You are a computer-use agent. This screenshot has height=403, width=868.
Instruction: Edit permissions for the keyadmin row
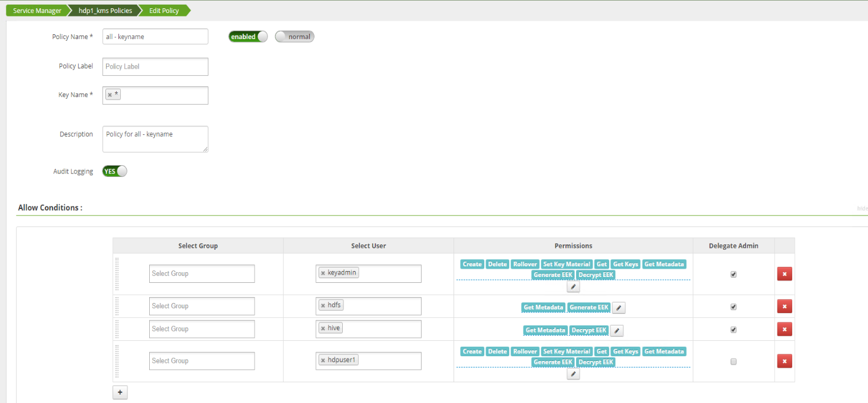tap(573, 286)
